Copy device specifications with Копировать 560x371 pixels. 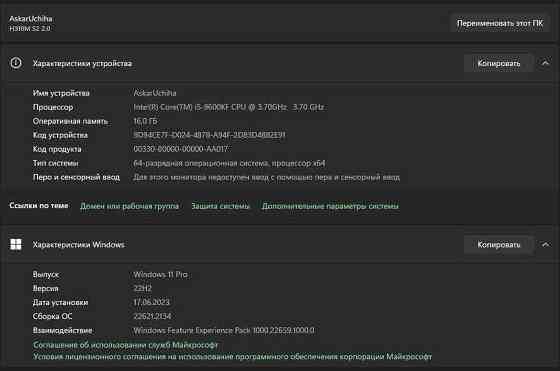(499, 64)
